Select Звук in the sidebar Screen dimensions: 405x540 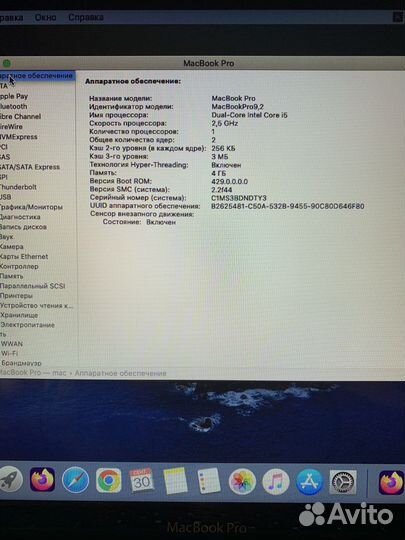click(7, 237)
